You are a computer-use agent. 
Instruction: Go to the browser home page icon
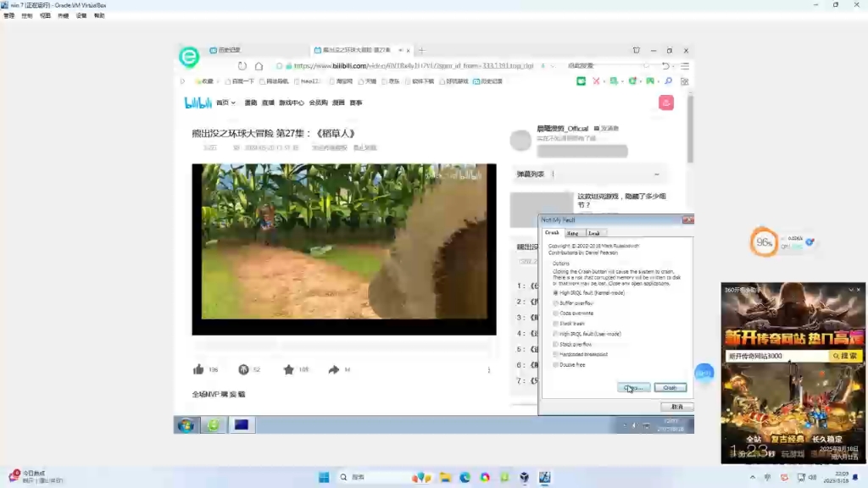point(259,66)
